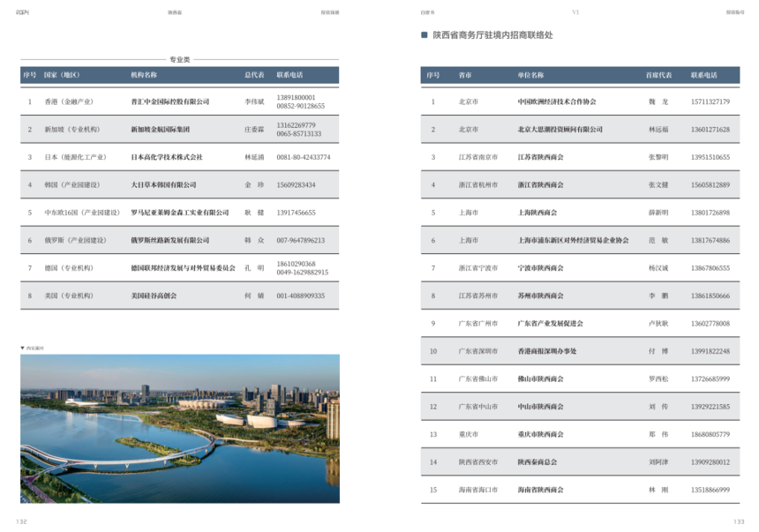Select the "广东省产业发展促进会" entry

coord(551,323)
